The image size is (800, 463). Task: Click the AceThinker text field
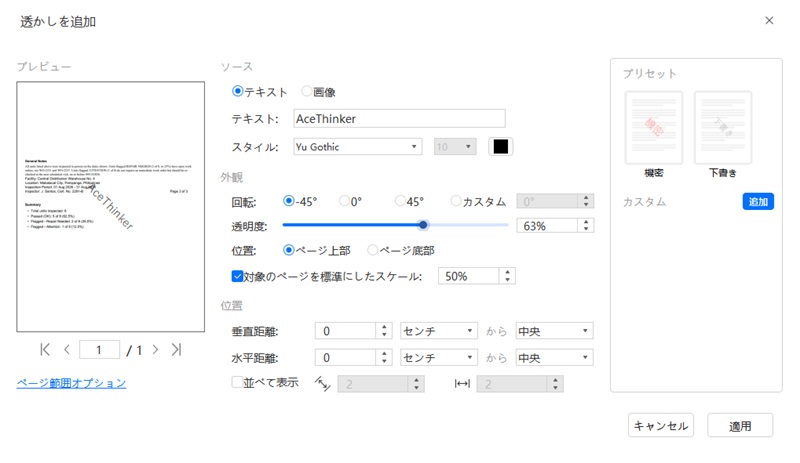(399, 118)
